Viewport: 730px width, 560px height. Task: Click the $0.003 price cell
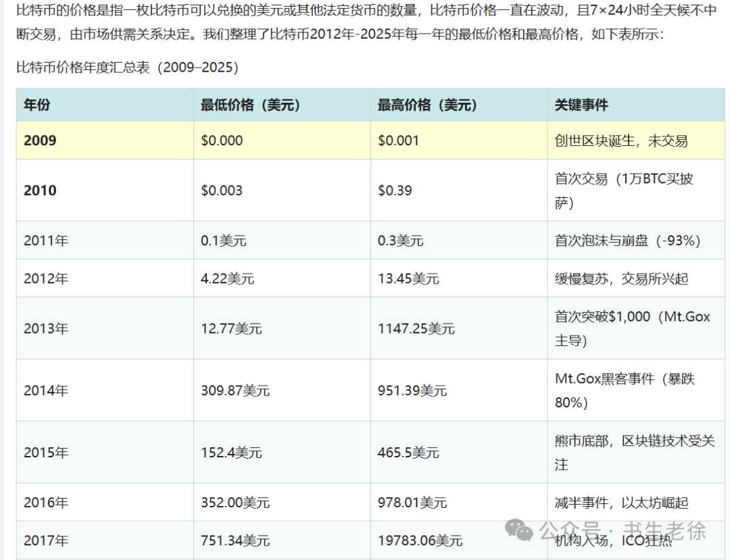coord(282,190)
